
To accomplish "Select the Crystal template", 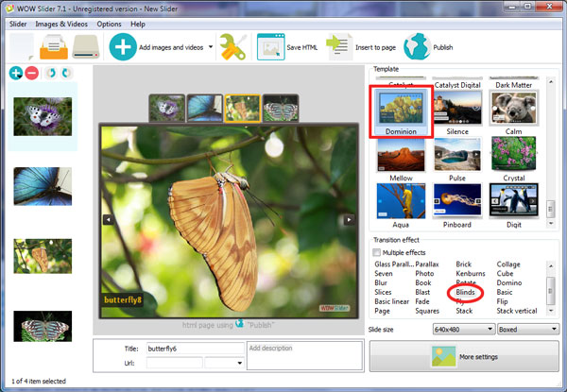I will [x=513, y=159].
